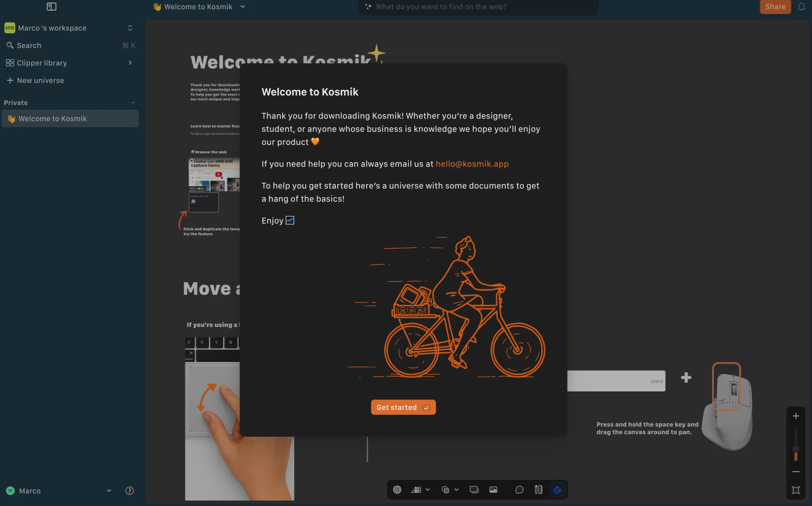Expand the text tool options chevron

pos(428,490)
